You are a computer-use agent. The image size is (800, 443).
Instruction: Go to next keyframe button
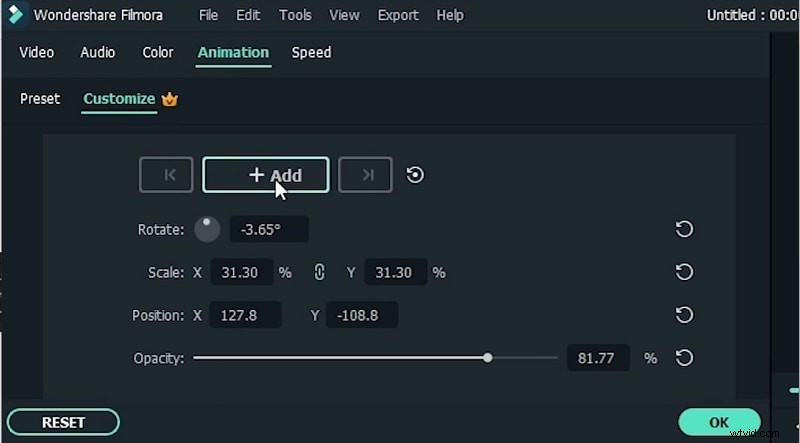[365, 175]
